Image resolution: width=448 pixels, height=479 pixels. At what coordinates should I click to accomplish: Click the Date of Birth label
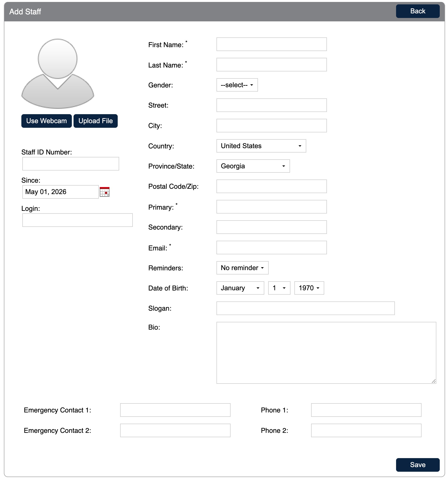pyautogui.click(x=168, y=288)
